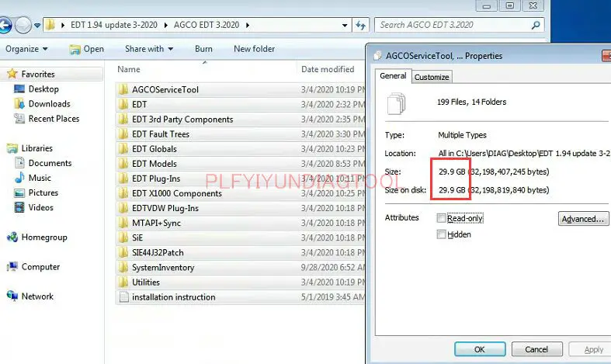Switch to Customize tab in Properties
611x364 pixels.
pyautogui.click(x=432, y=77)
